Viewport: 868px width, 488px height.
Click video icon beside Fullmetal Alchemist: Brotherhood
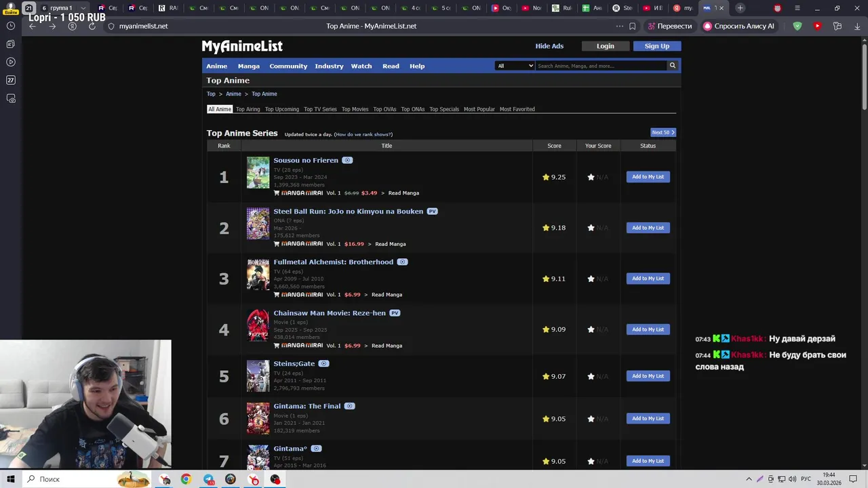(402, 262)
